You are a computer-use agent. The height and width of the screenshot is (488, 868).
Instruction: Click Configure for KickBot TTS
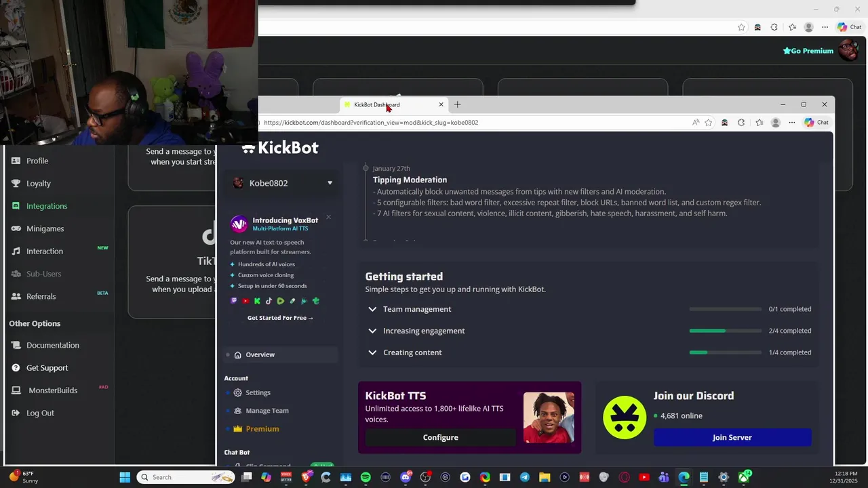point(441,438)
